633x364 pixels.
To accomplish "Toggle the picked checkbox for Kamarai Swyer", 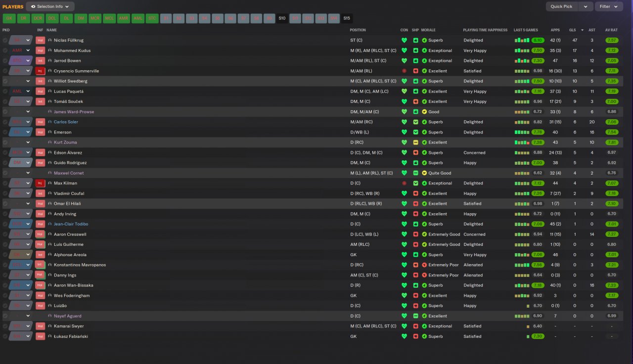I will coord(5,326).
